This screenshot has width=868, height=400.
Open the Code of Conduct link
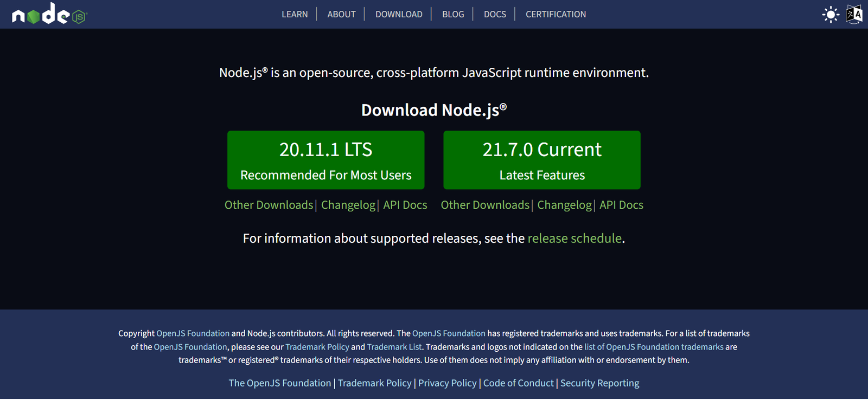pyautogui.click(x=519, y=383)
